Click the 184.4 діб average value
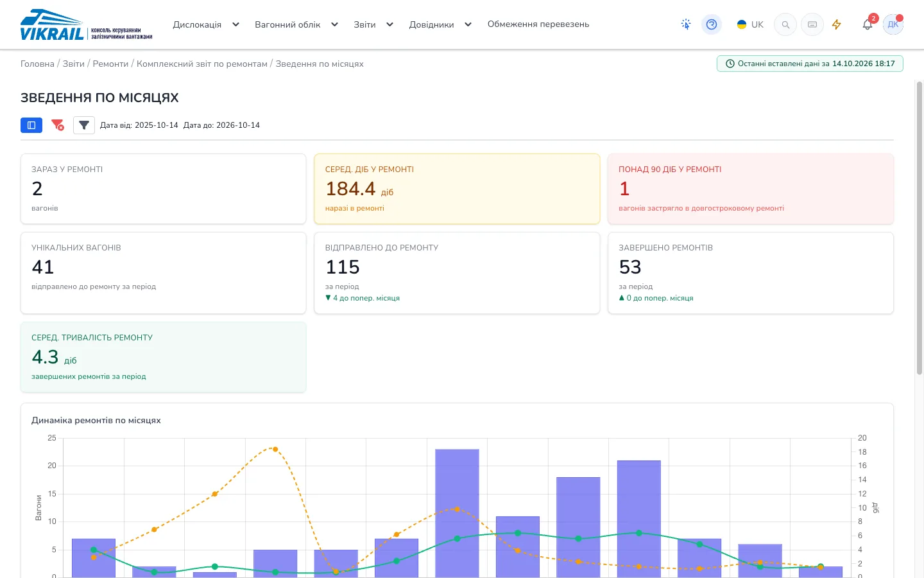 pyautogui.click(x=359, y=189)
